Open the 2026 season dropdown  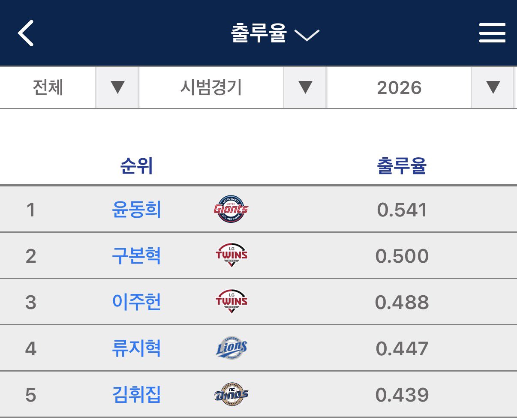pyautogui.click(x=399, y=88)
